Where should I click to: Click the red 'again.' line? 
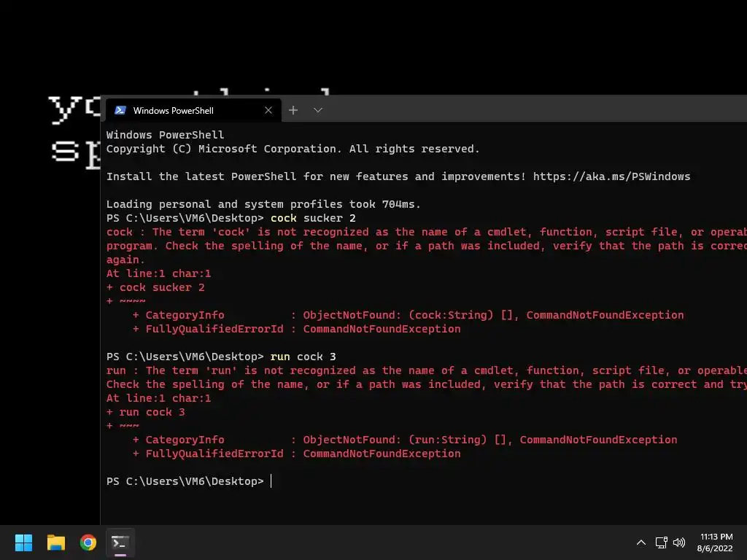[x=125, y=260]
